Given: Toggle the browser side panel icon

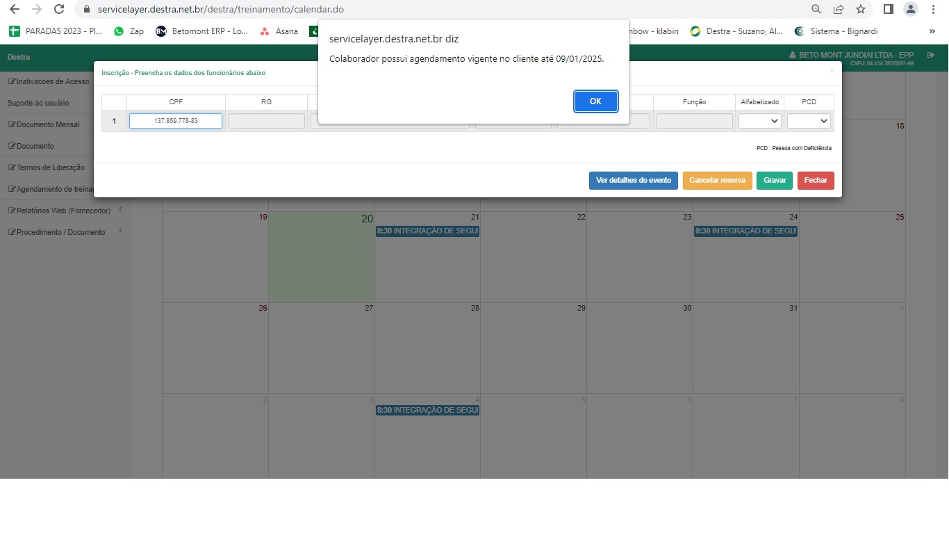Looking at the screenshot, I should point(888,10).
